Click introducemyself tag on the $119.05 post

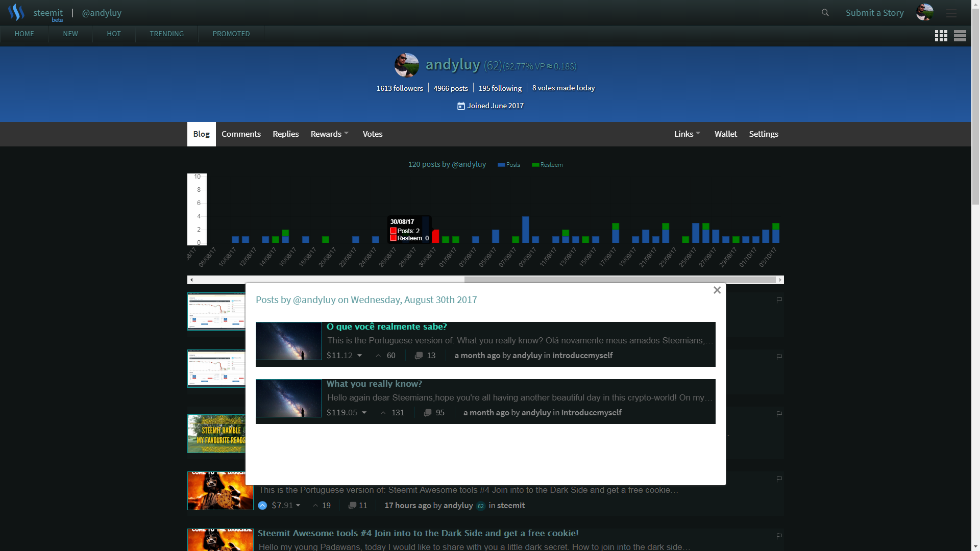[x=591, y=413]
